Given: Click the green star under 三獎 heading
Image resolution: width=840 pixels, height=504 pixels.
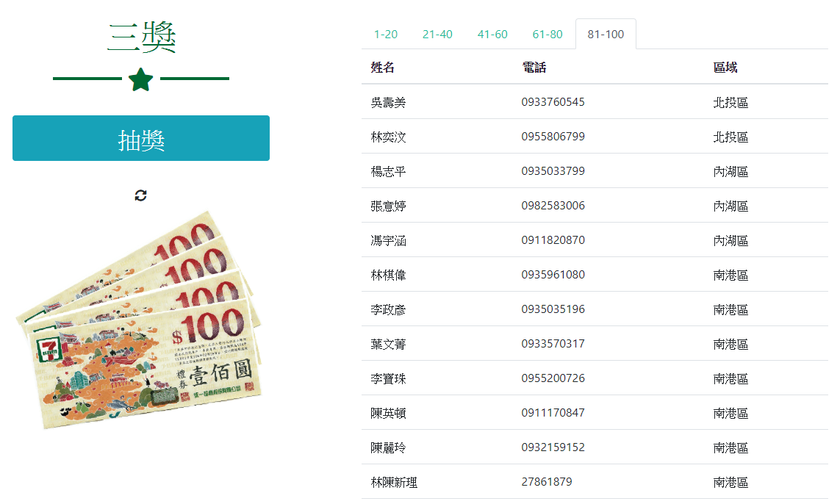Looking at the screenshot, I should tap(141, 80).
